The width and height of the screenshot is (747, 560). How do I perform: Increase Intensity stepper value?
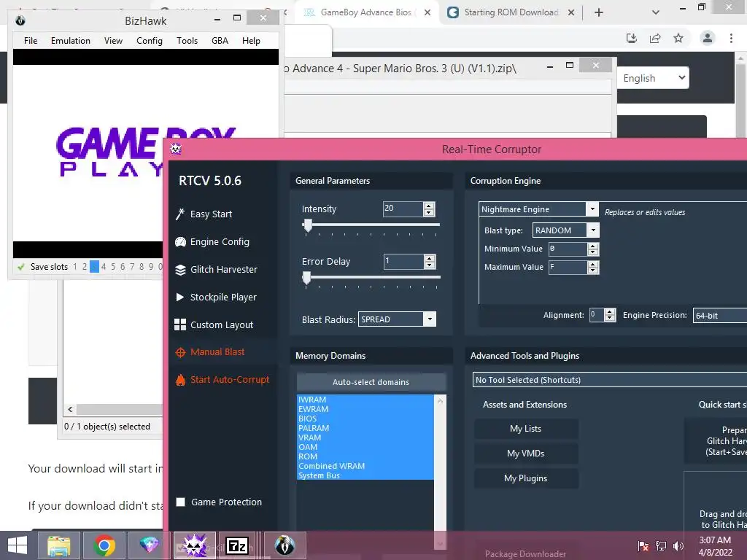[429, 206]
